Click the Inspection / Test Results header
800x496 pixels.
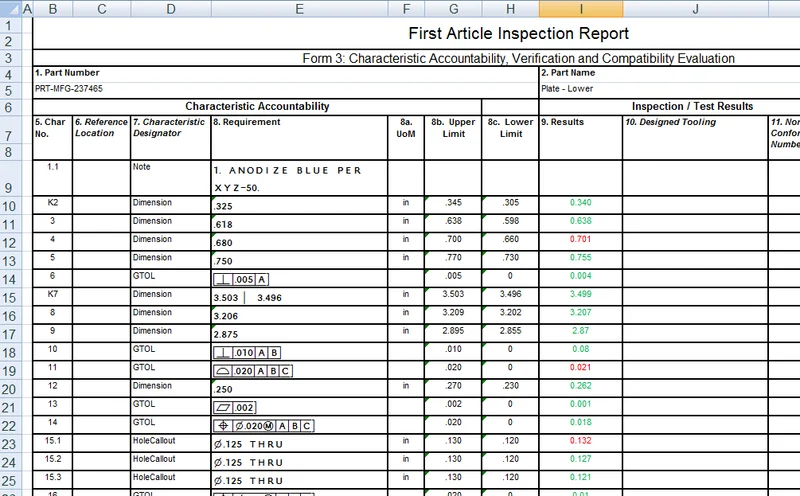coord(692,106)
